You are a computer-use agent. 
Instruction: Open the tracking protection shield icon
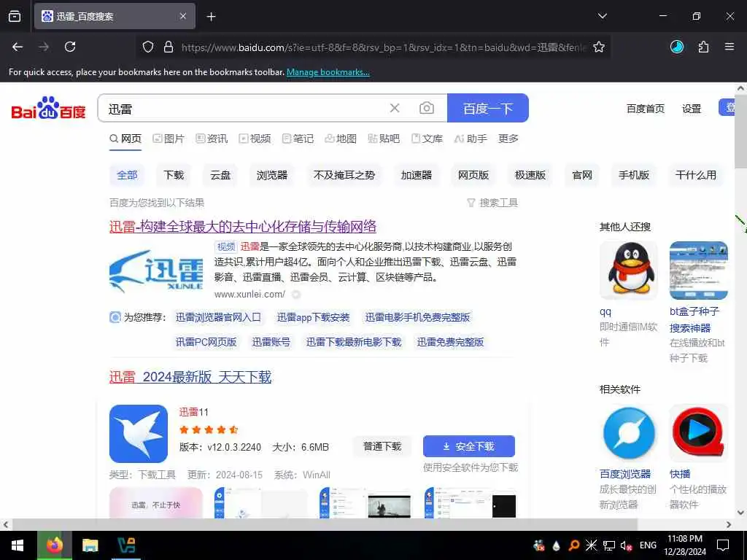pyautogui.click(x=148, y=47)
